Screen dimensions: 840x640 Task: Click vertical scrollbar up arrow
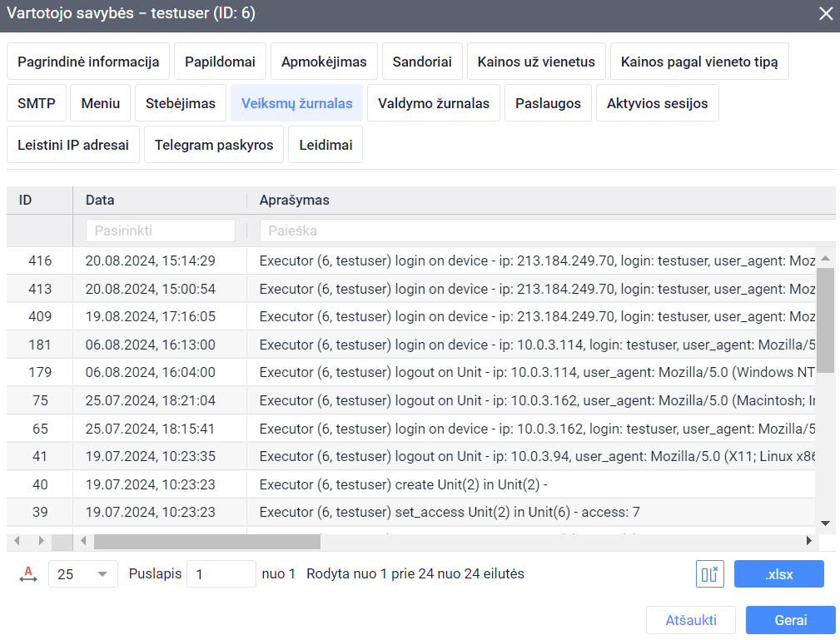coord(825,258)
